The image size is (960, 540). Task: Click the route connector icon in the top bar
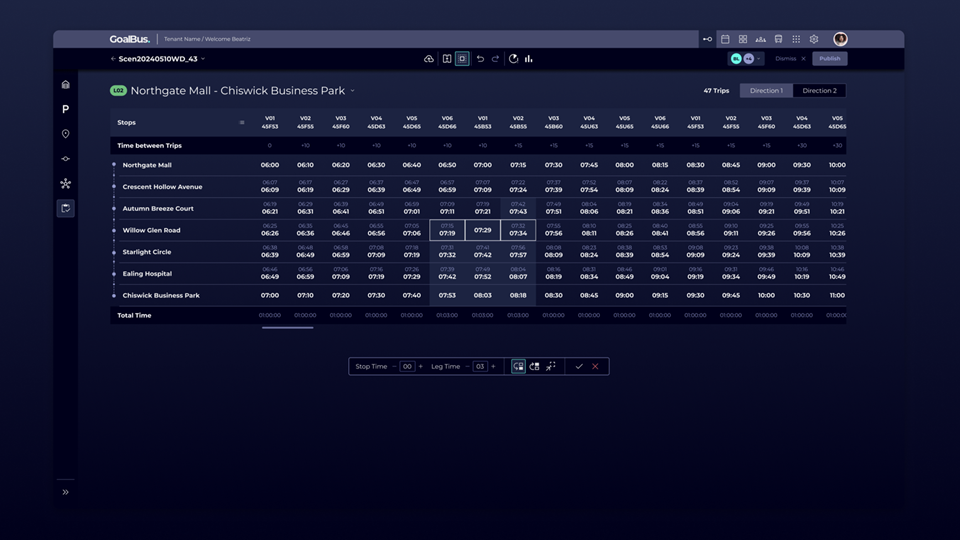click(x=707, y=39)
